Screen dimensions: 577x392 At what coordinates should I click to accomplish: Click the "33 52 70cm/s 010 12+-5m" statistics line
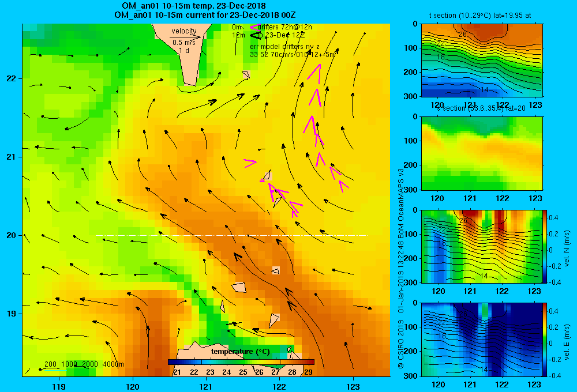click(x=293, y=55)
